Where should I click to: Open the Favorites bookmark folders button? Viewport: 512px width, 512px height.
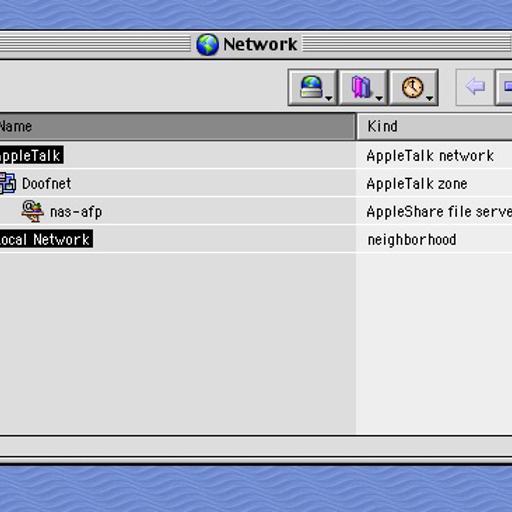click(x=363, y=87)
